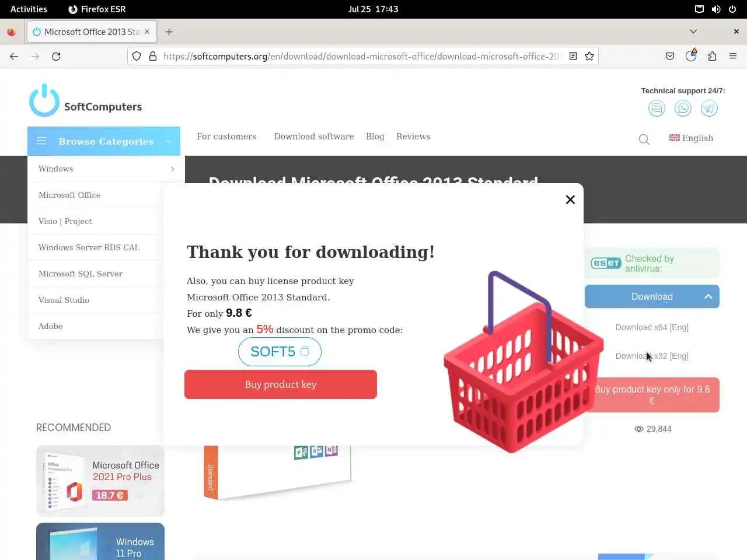This screenshot has height=560, width=747.
Task: Open the Download software menu item
Action: coord(314,136)
